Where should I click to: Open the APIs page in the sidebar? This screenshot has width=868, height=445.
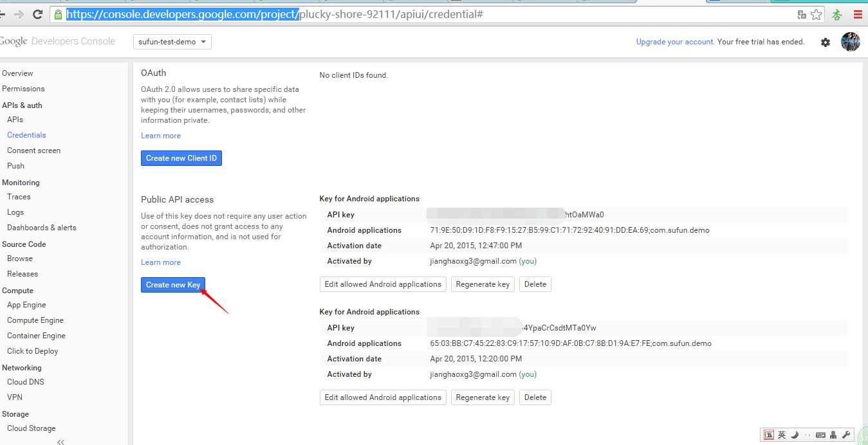pyautogui.click(x=15, y=120)
